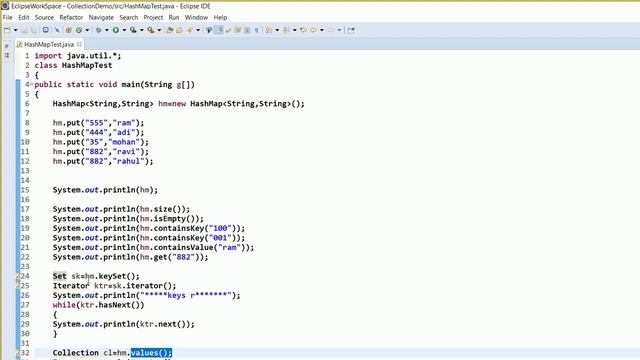
Task: Open the Help menu
Action: click(x=220, y=18)
